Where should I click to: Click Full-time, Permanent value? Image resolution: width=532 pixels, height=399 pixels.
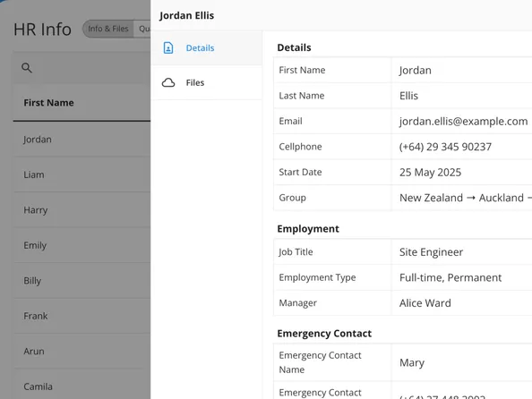(x=450, y=277)
